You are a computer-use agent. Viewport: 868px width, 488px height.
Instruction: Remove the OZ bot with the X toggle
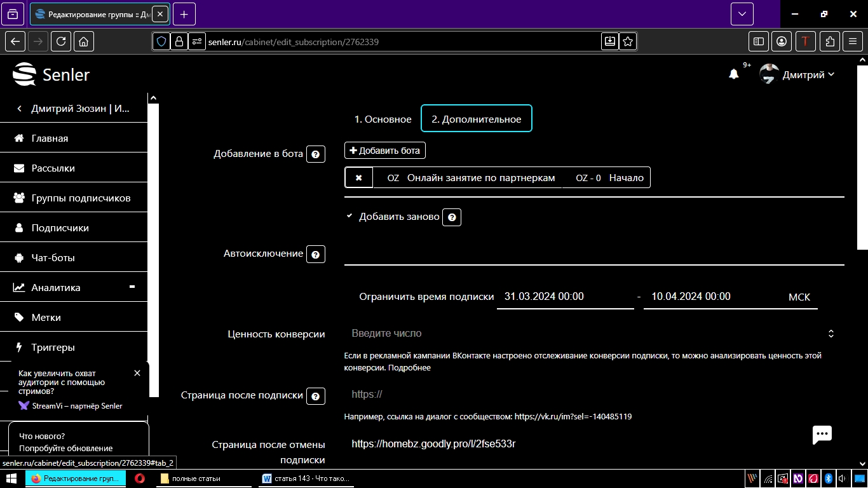pyautogui.click(x=358, y=177)
